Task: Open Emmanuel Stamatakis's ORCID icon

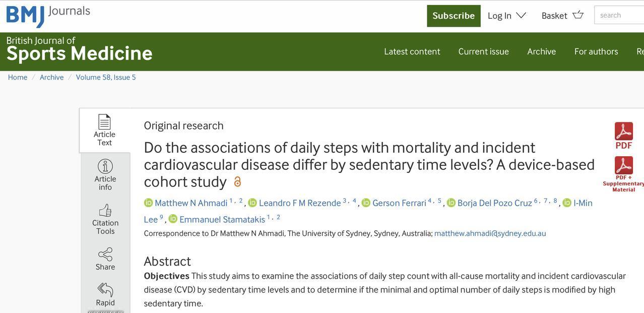Action: click(173, 219)
